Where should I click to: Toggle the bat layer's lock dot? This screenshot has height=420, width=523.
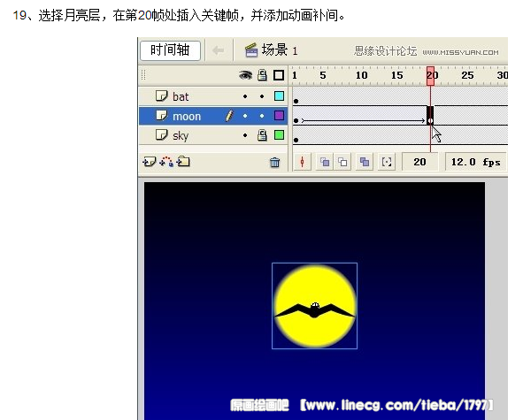(x=262, y=96)
